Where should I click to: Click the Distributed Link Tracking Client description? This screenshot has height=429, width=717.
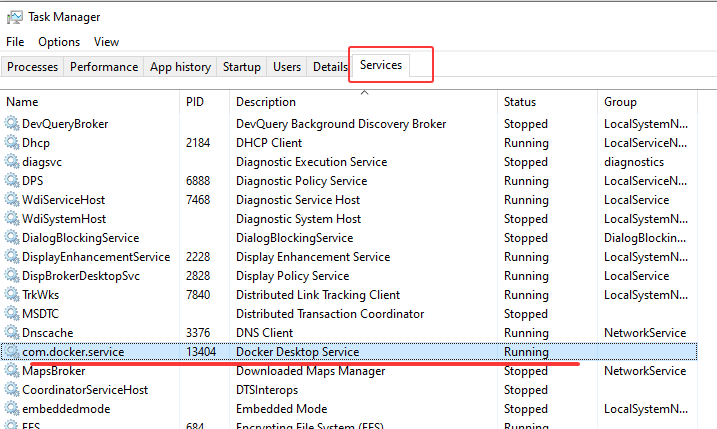point(318,295)
